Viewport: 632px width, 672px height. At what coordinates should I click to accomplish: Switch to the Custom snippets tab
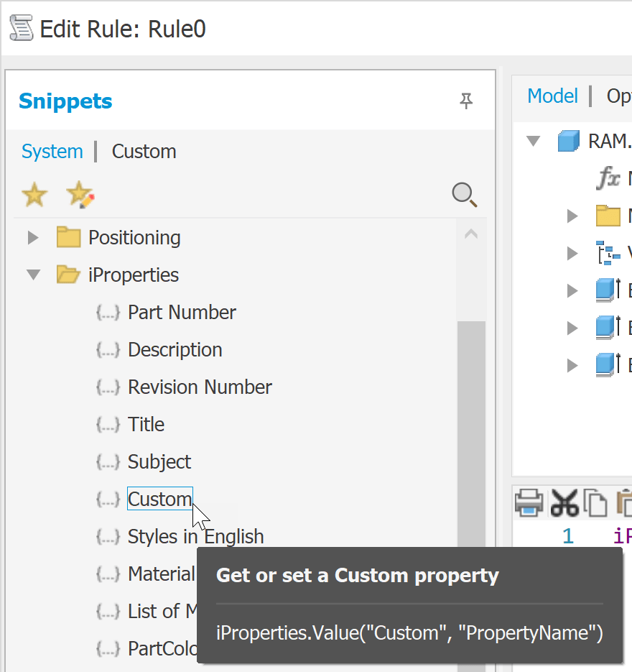coord(144,152)
